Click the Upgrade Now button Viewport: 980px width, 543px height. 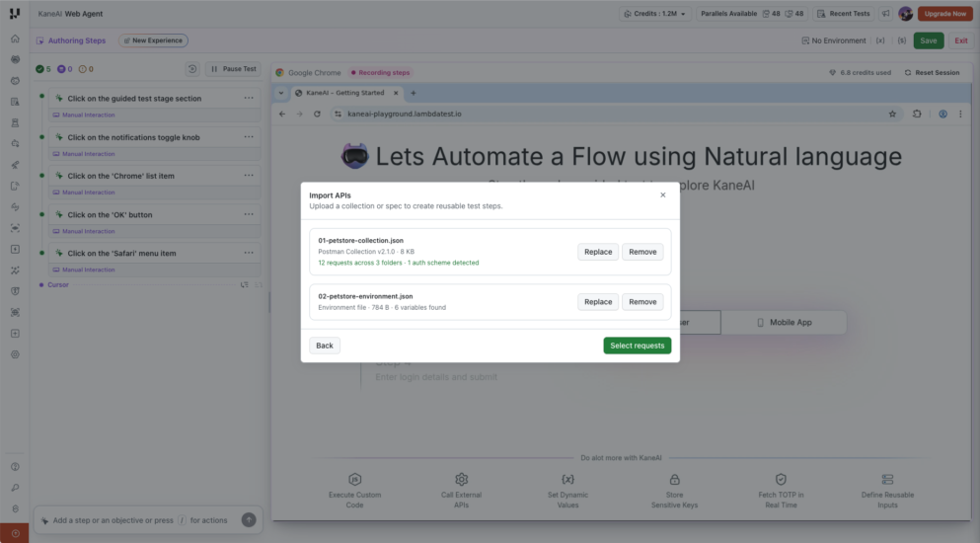[x=945, y=14]
